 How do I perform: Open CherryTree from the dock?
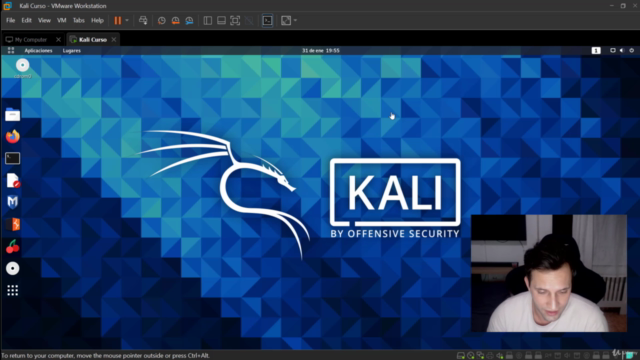[13, 247]
